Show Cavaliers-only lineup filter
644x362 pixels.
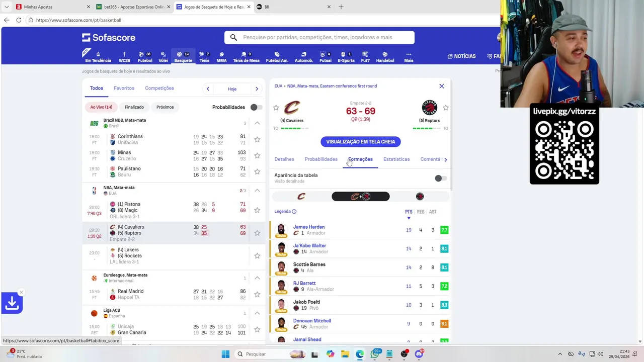[301, 197]
